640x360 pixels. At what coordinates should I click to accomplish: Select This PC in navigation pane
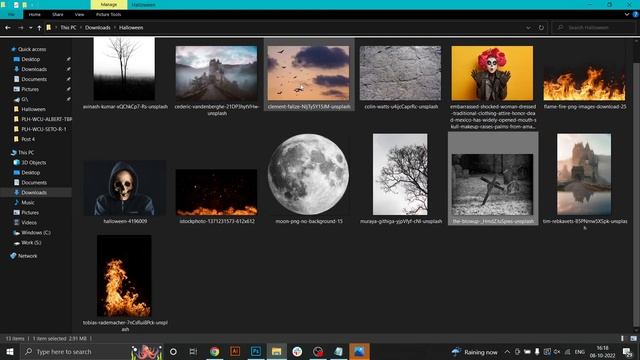click(26, 152)
